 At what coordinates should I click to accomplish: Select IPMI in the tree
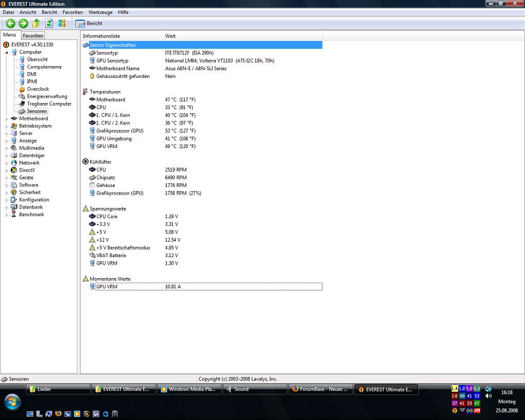pos(32,81)
